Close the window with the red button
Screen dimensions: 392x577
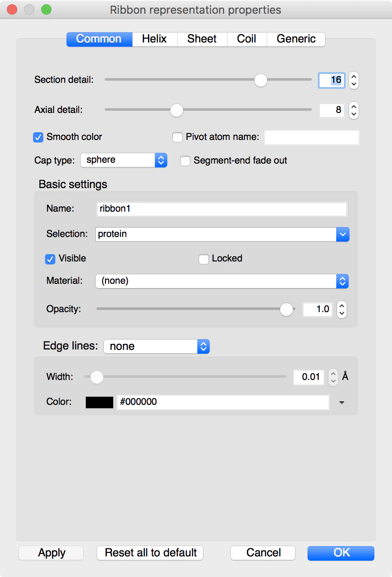click(12, 9)
